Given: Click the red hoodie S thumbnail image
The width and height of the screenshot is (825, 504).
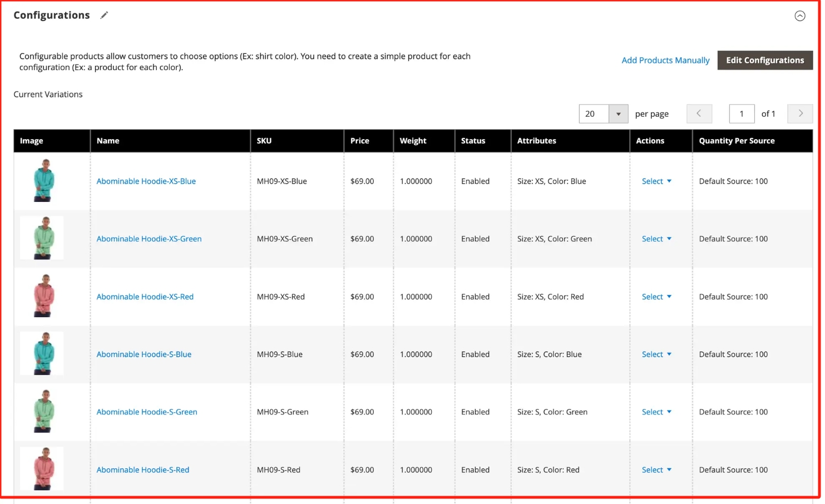Looking at the screenshot, I should tap(43, 469).
